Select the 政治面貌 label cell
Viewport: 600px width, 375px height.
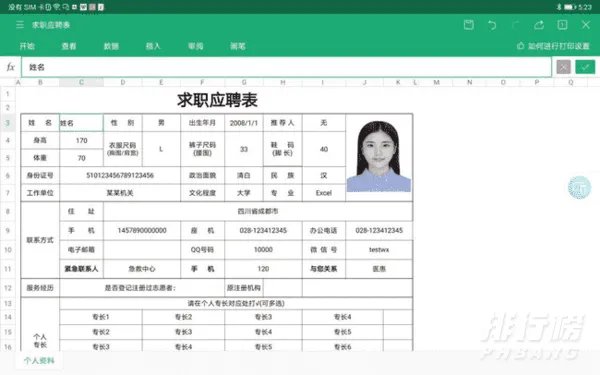(202, 175)
